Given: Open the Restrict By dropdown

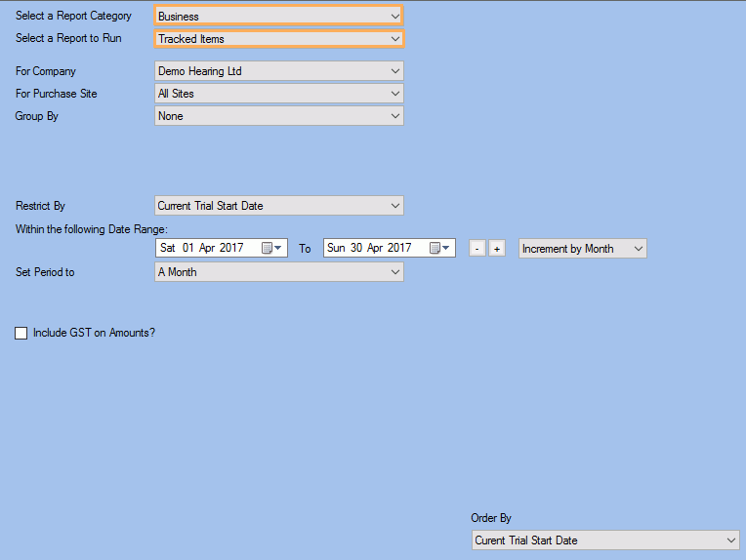Looking at the screenshot, I should coord(279,205).
